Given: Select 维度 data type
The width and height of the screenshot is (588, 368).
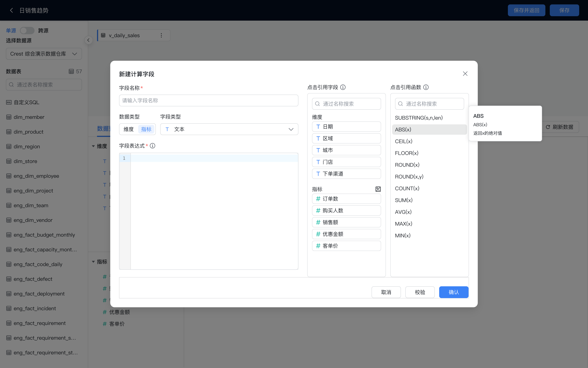Looking at the screenshot, I should 129,129.
